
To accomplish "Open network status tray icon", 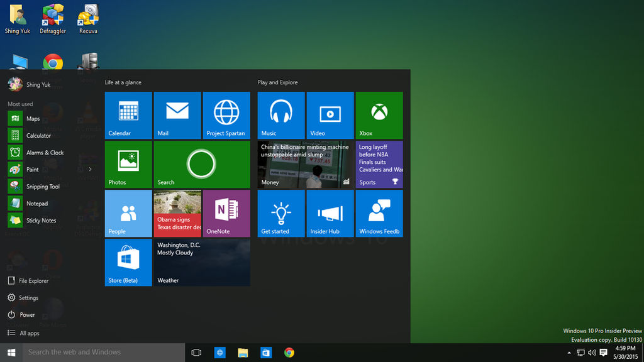I will click(x=580, y=353).
